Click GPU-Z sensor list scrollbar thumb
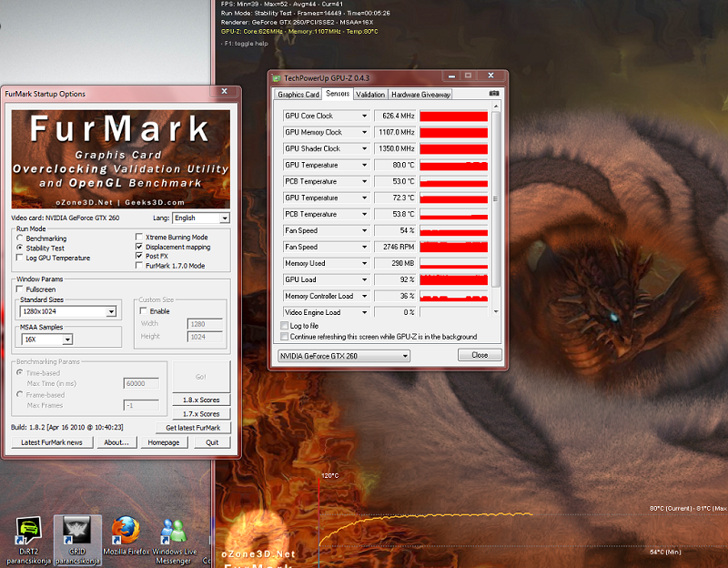 [x=495, y=198]
